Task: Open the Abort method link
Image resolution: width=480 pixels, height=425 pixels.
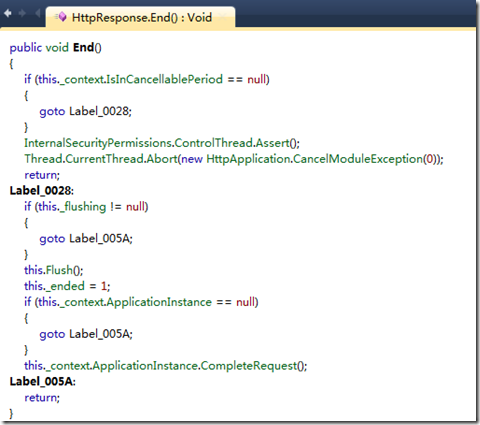Action: point(162,159)
